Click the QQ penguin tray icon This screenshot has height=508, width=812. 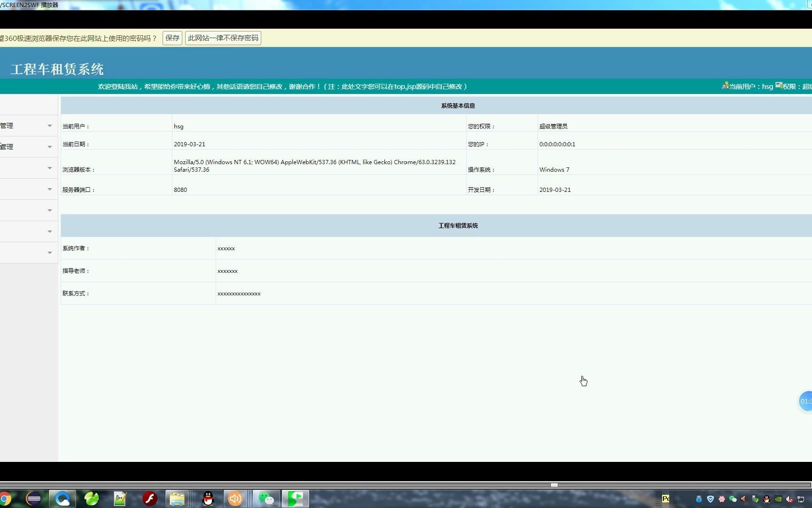[766, 499]
